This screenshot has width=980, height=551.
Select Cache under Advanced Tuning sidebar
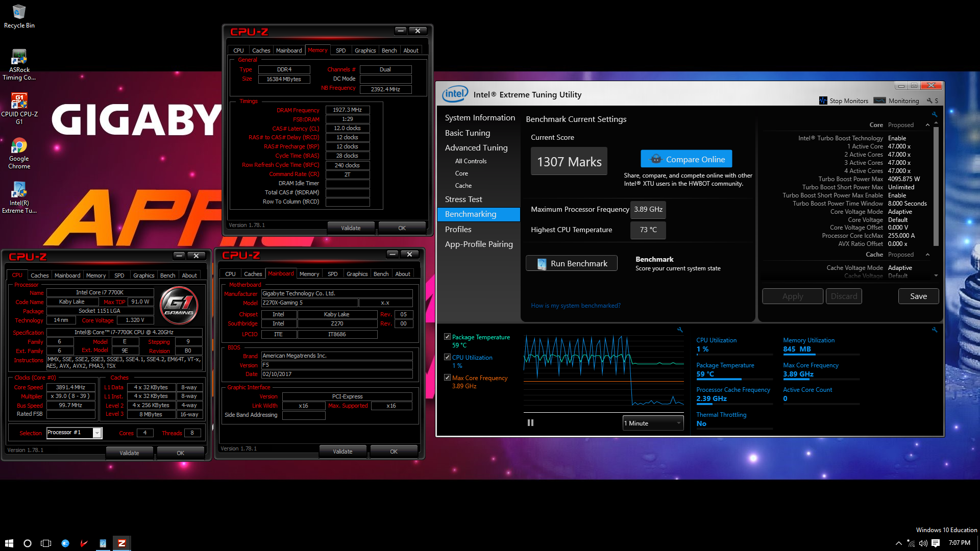pos(463,186)
